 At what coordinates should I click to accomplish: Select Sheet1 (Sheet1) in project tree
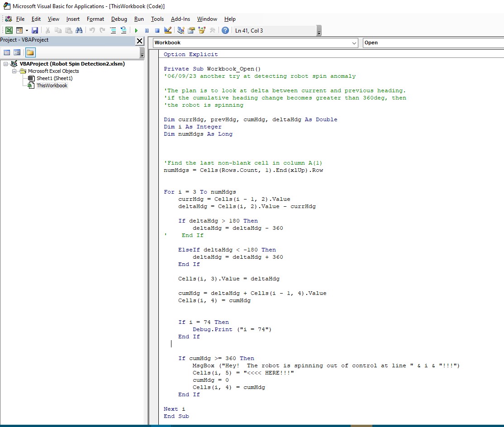coord(55,78)
